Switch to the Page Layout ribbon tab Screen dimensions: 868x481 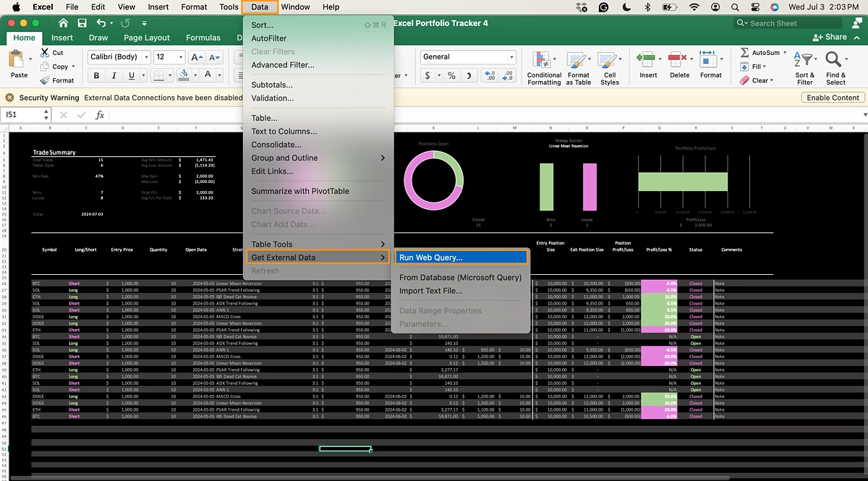147,38
